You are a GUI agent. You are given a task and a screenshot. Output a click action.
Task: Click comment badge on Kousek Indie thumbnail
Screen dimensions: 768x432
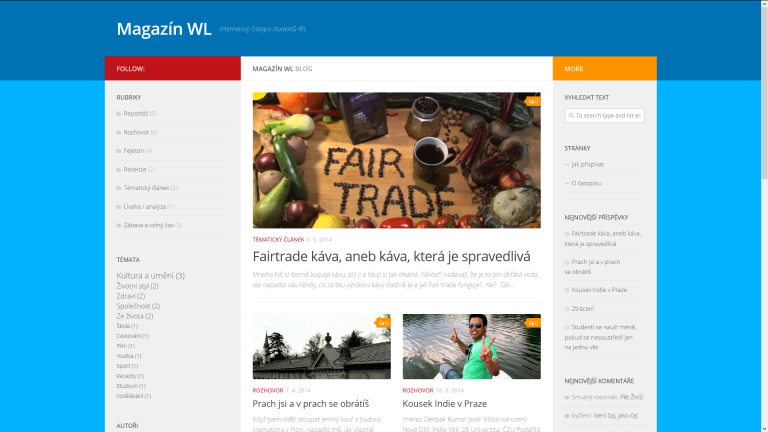click(533, 323)
